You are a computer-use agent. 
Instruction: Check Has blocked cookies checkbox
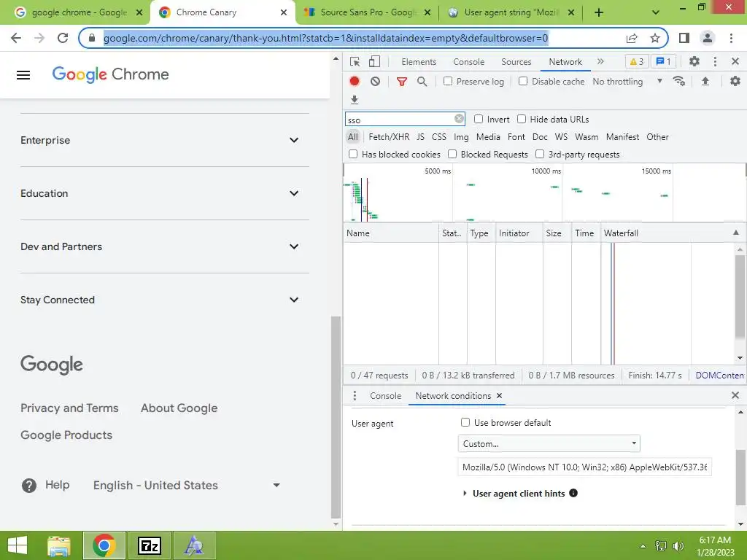[x=353, y=154]
